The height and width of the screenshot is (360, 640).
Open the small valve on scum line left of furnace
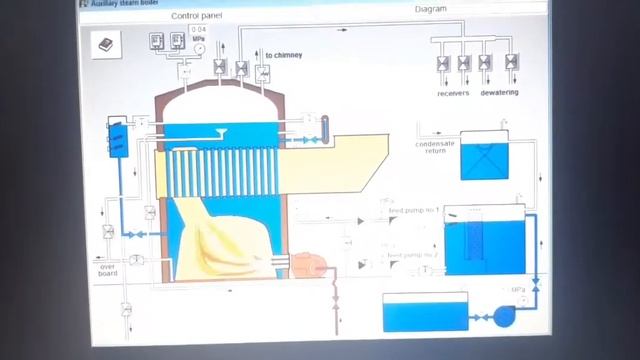click(x=150, y=213)
